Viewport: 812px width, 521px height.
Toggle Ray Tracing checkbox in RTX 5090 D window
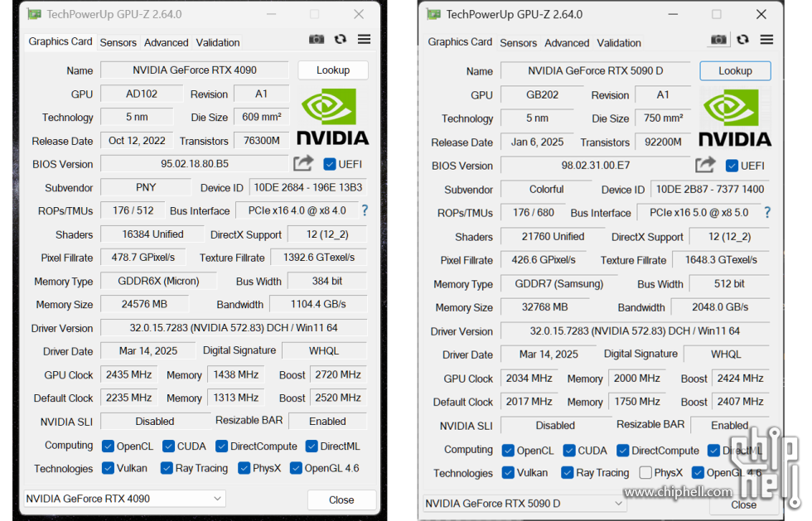point(568,472)
